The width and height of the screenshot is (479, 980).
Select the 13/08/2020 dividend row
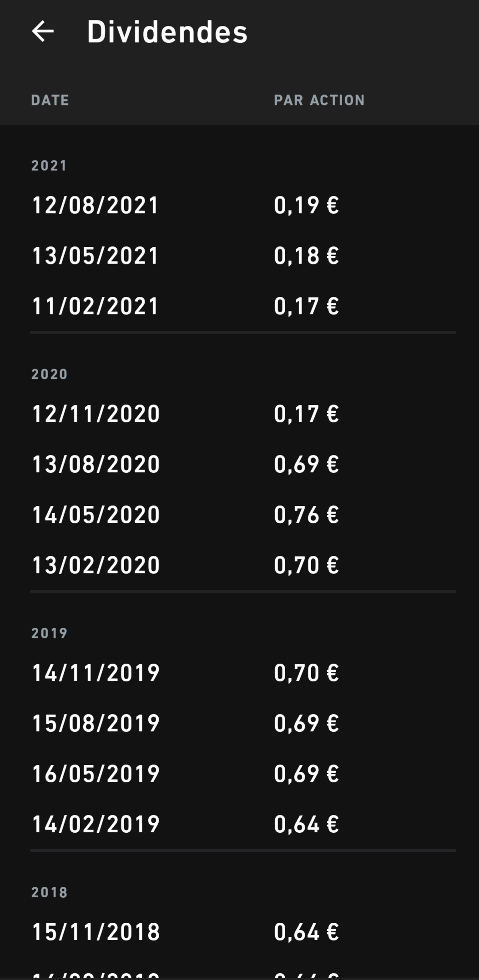[96, 464]
